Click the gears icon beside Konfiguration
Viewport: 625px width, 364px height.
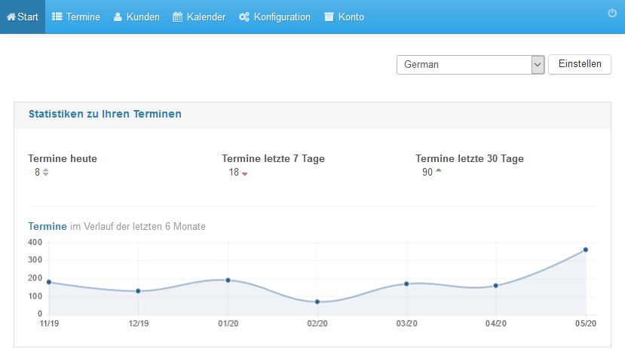coord(244,17)
